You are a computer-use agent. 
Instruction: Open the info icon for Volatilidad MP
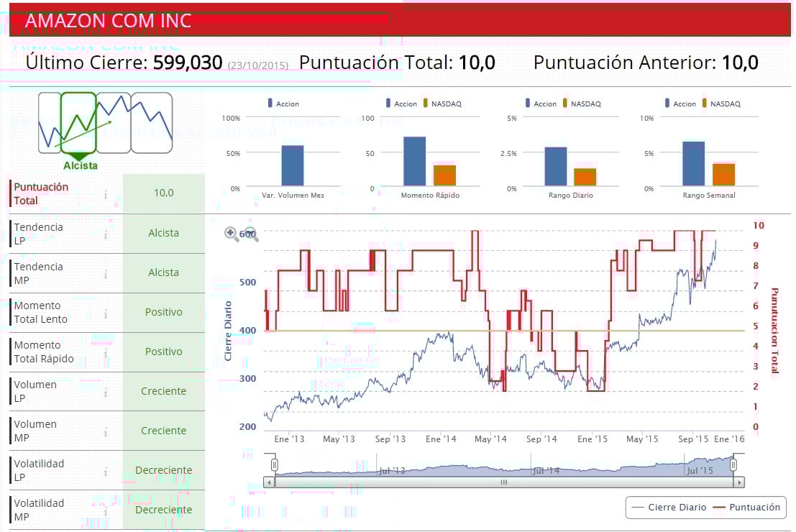point(106,512)
